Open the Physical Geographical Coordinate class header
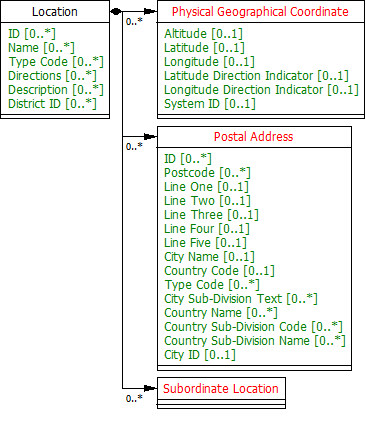366x423 pixels. [x=260, y=12]
